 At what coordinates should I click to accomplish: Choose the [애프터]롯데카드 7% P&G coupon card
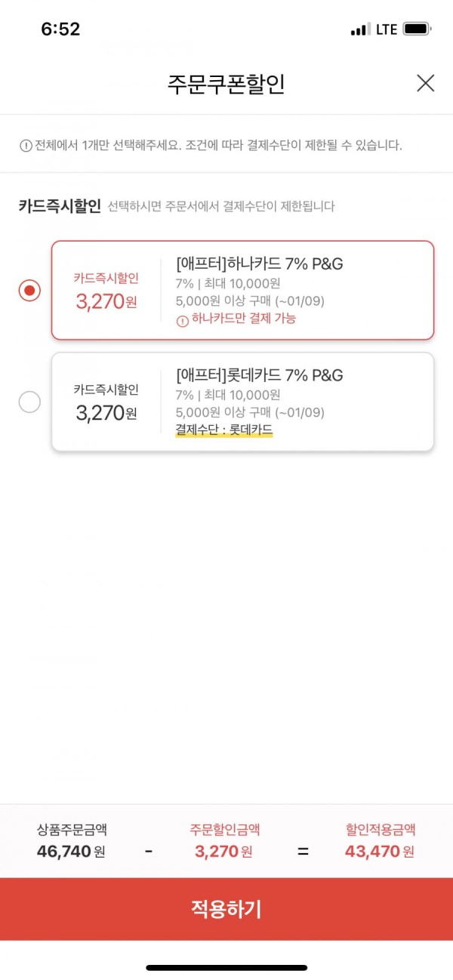pyautogui.click(x=242, y=402)
